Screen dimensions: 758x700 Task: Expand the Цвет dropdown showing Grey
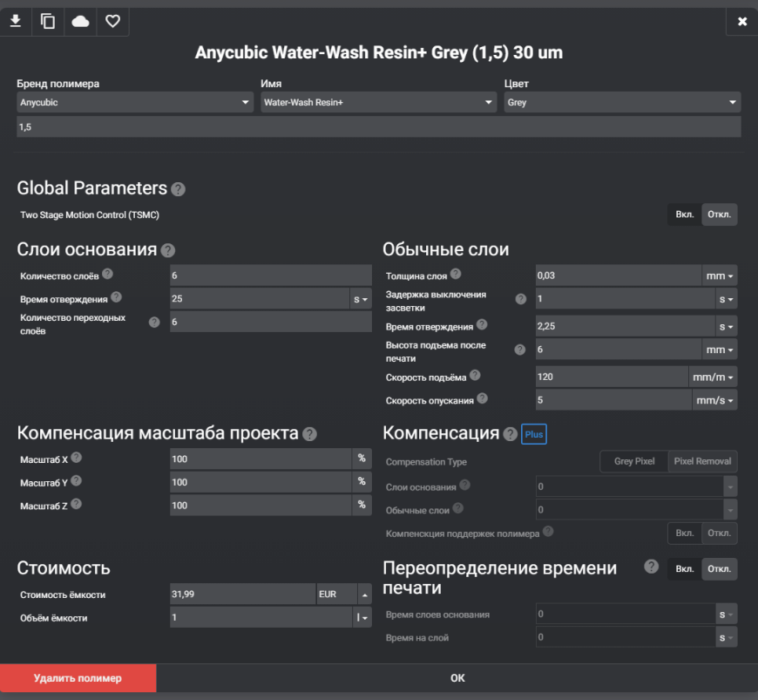[622, 103]
